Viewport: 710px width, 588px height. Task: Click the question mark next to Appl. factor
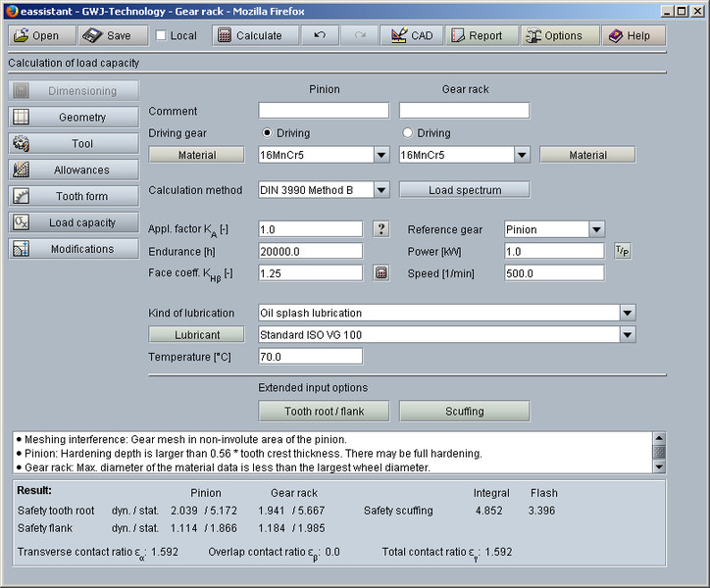[x=381, y=229]
